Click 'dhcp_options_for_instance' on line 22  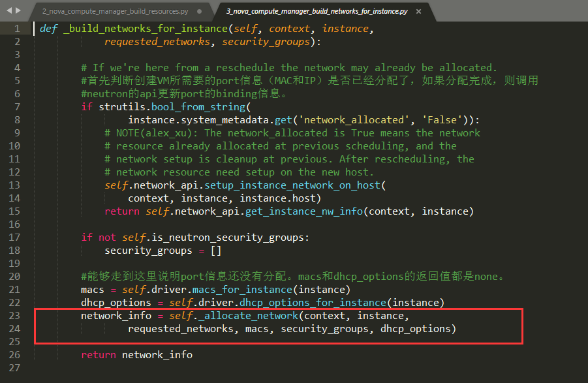point(313,303)
